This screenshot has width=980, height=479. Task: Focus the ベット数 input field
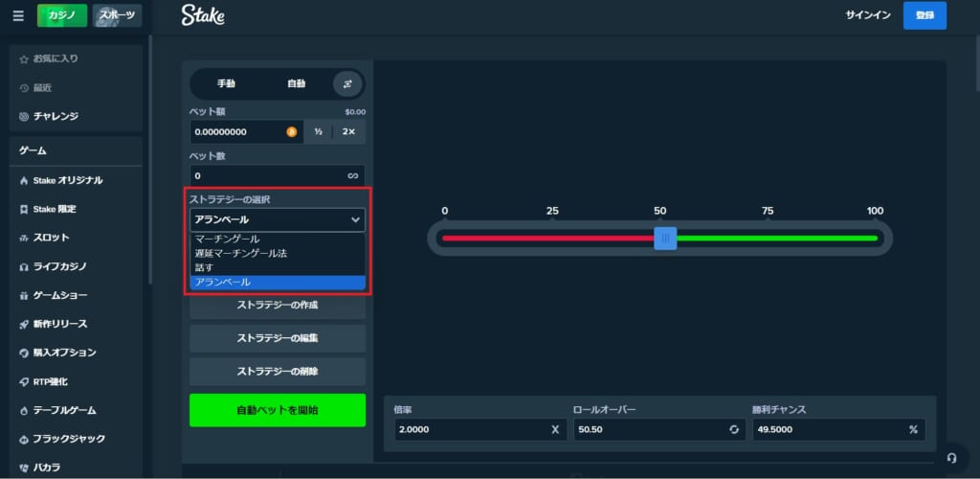[x=277, y=175]
